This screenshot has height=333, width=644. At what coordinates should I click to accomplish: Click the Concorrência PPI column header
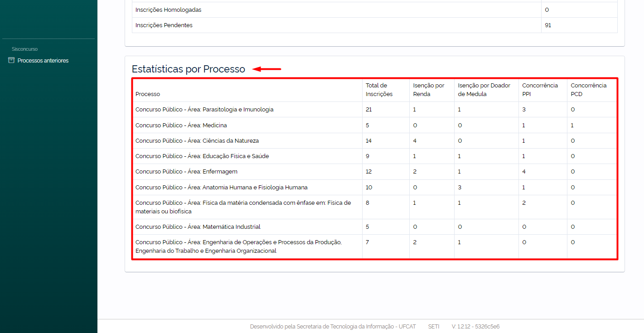click(540, 90)
